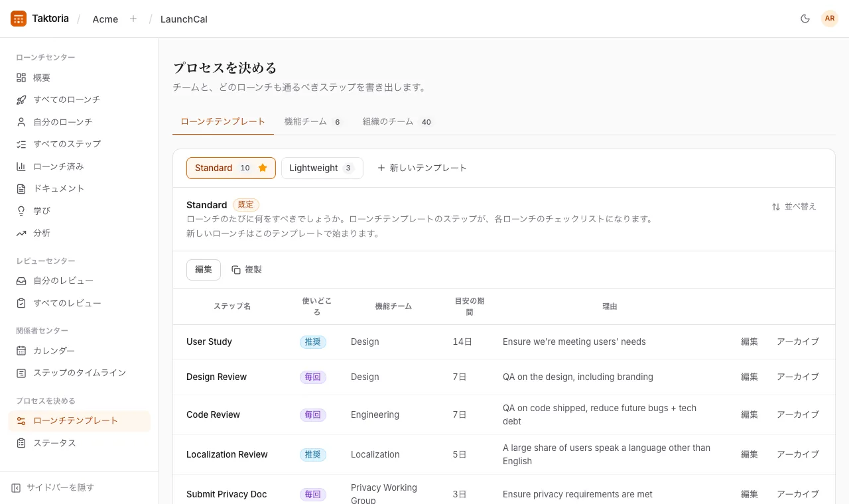Viewport: 849px width, 504px height.
Task: Click 編集 in Code Review row
Action: coord(750,414)
